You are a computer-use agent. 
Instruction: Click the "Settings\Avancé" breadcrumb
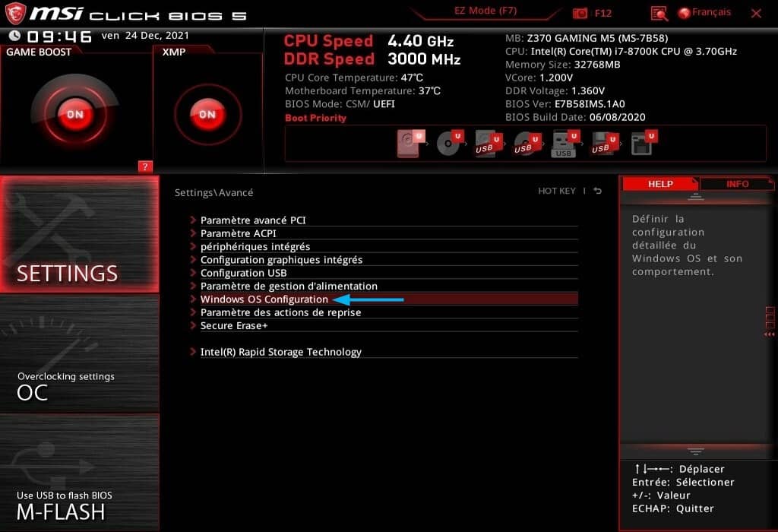pyautogui.click(x=213, y=192)
